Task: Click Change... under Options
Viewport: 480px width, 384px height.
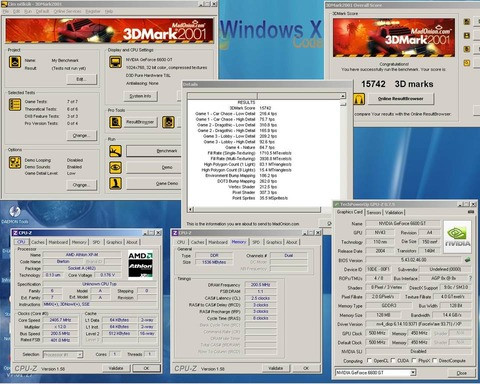Action: click(82, 185)
